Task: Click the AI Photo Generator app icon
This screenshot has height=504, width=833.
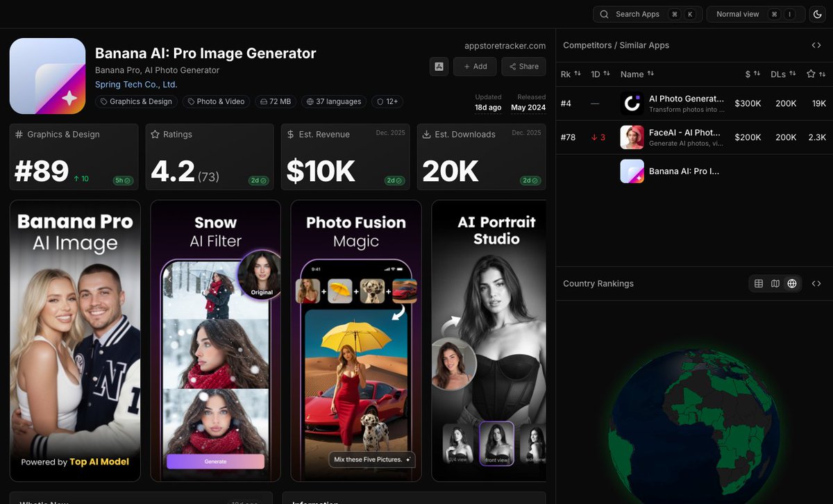Action: tap(632, 103)
